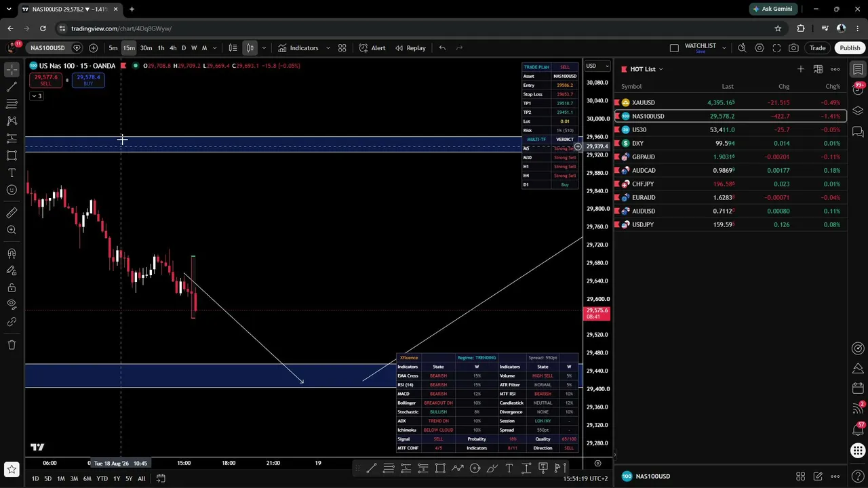Viewport: 868px width, 488px height.
Task: Select rectangle tool in floating drawing toolbar
Action: [440, 468]
